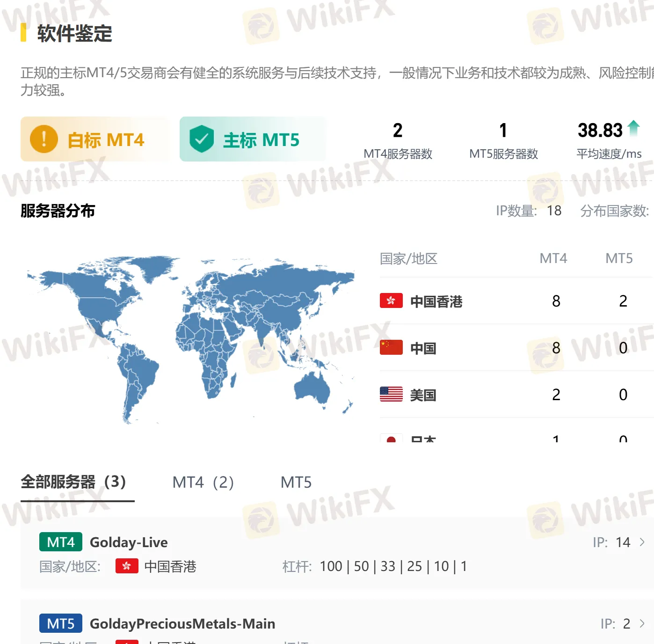
Task: Click the MT4 badge on Golday-Live
Action: tap(61, 542)
